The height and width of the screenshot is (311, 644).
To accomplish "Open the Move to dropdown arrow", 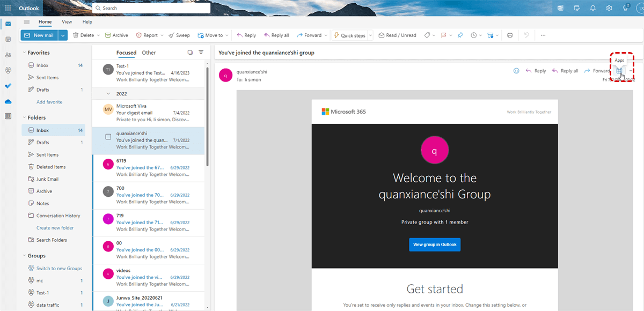I will click(227, 35).
